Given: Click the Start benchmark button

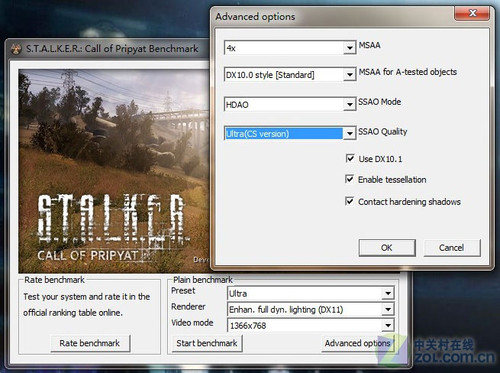Looking at the screenshot, I should point(207,343).
